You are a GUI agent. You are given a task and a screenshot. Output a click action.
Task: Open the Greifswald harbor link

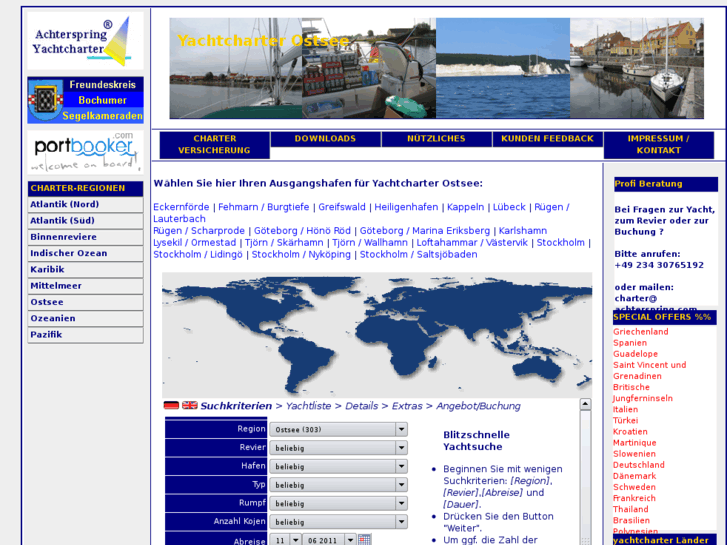(x=342, y=207)
